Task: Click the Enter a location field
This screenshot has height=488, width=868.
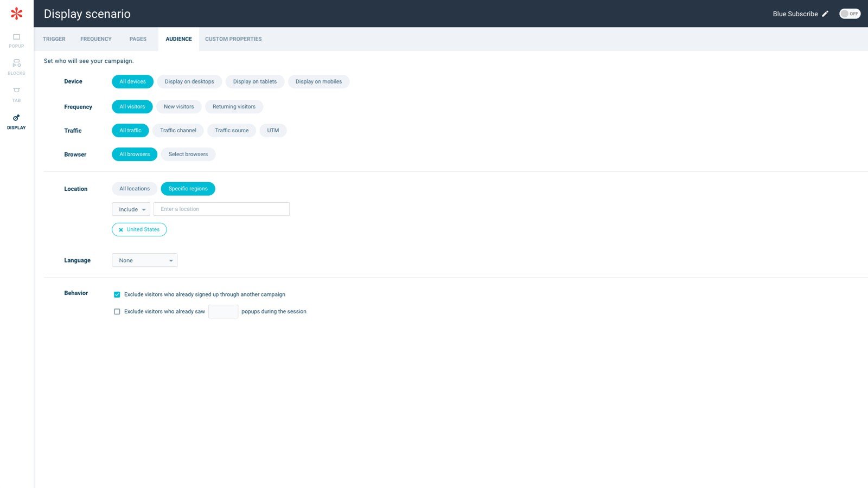Action: pos(221,209)
